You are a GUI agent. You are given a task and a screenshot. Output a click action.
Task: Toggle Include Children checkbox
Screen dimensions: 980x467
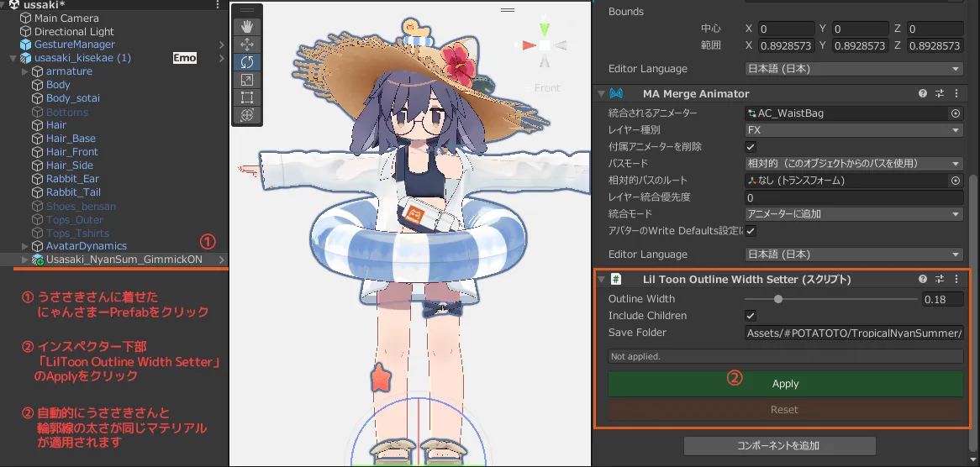[751, 316]
